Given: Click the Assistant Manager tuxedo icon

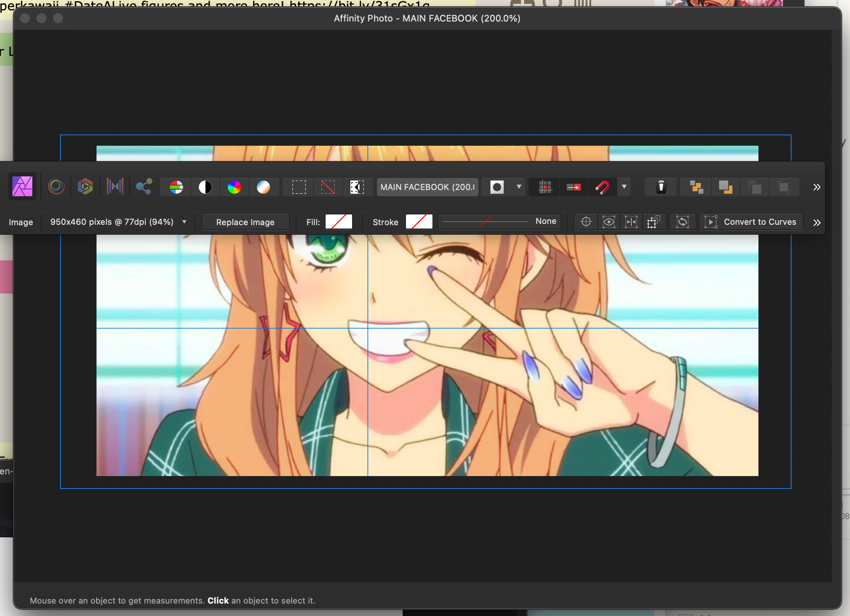Looking at the screenshot, I should point(661,187).
